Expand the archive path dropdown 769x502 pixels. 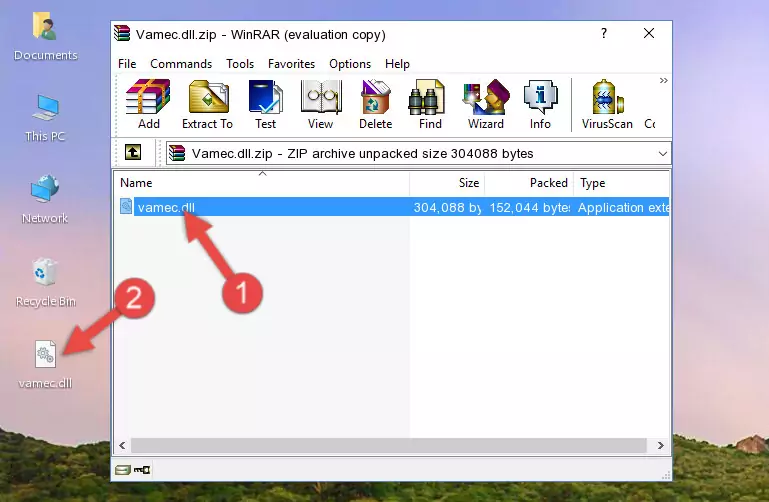(x=663, y=153)
